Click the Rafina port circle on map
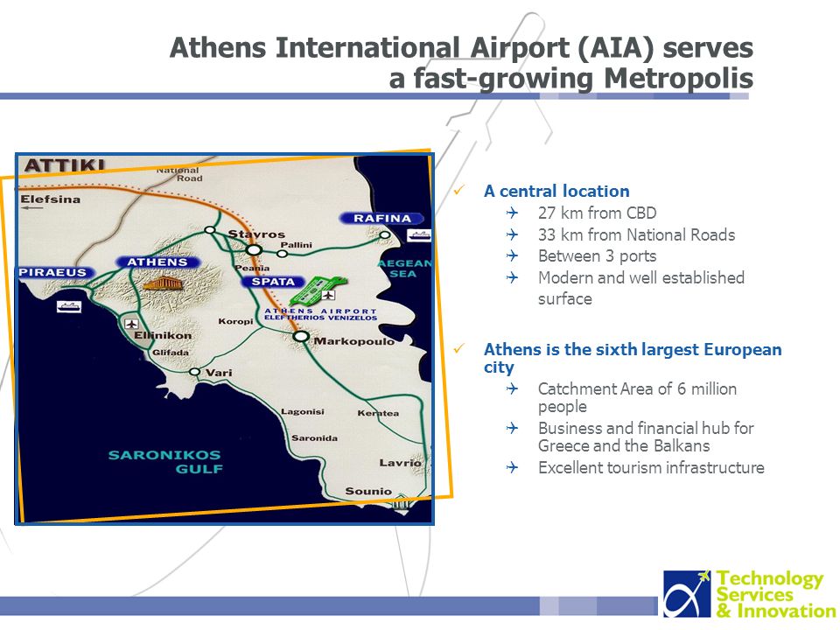This screenshot has width=840, height=630. click(x=385, y=235)
